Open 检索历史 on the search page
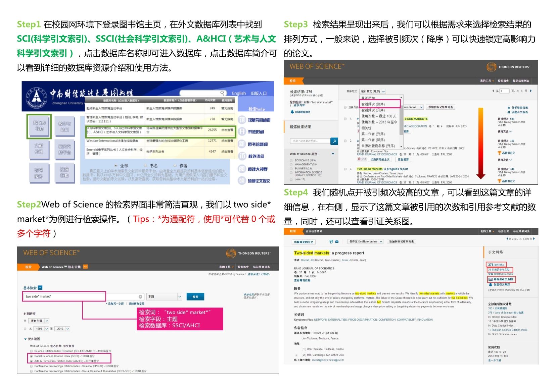This screenshot has height=392, width=555. pos(243,267)
